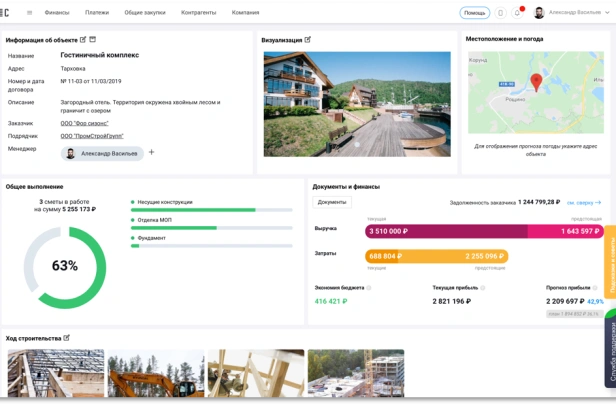Edit visualization via pencil icon
Viewport: 616px width, 405px height.
(308, 40)
